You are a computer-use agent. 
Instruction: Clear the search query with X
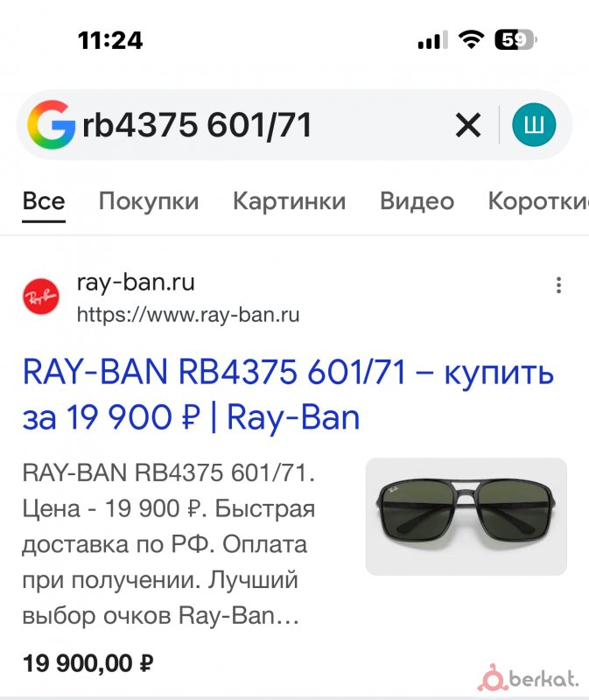pyautogui.click(x=468, y=125)
